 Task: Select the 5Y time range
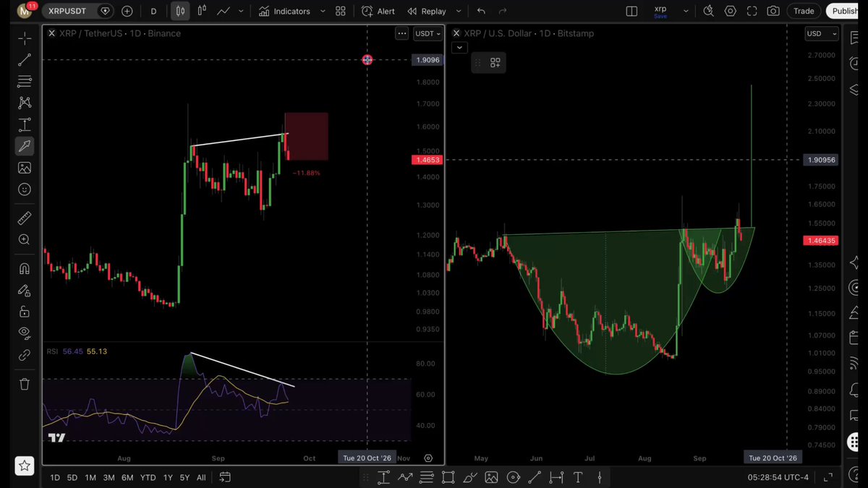(x=184, y=477)
